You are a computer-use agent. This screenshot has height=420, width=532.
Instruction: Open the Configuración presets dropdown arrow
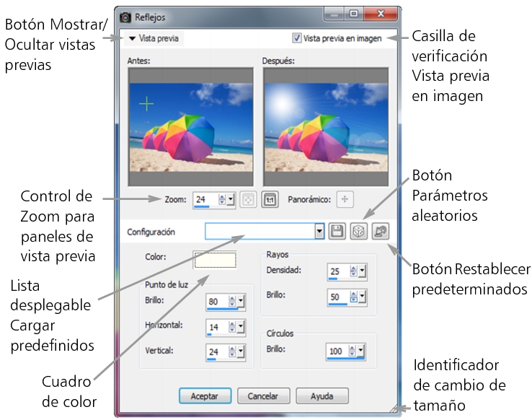tap(319, 232)
